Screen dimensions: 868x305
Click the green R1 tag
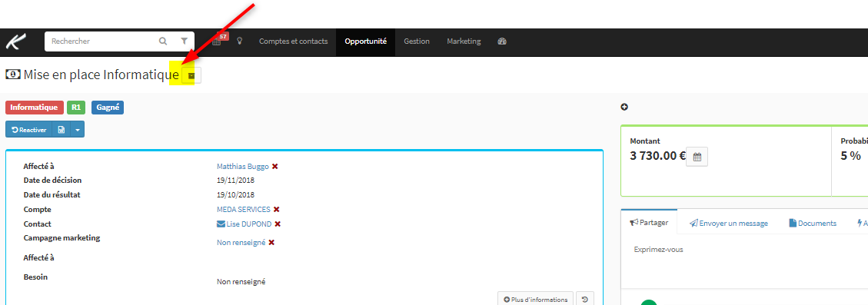76,108
